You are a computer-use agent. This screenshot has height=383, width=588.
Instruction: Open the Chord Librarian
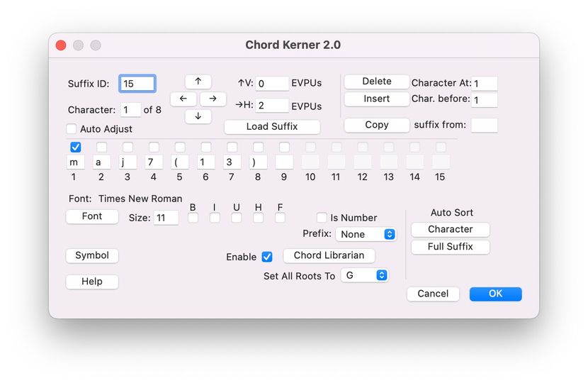(x=329, y=255)
